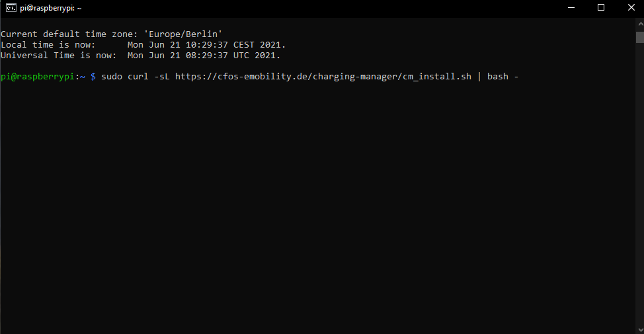Viewport: 644px width, 334px height.
Task: Click the CEST label in the local time line
Action: coord(244,44)
